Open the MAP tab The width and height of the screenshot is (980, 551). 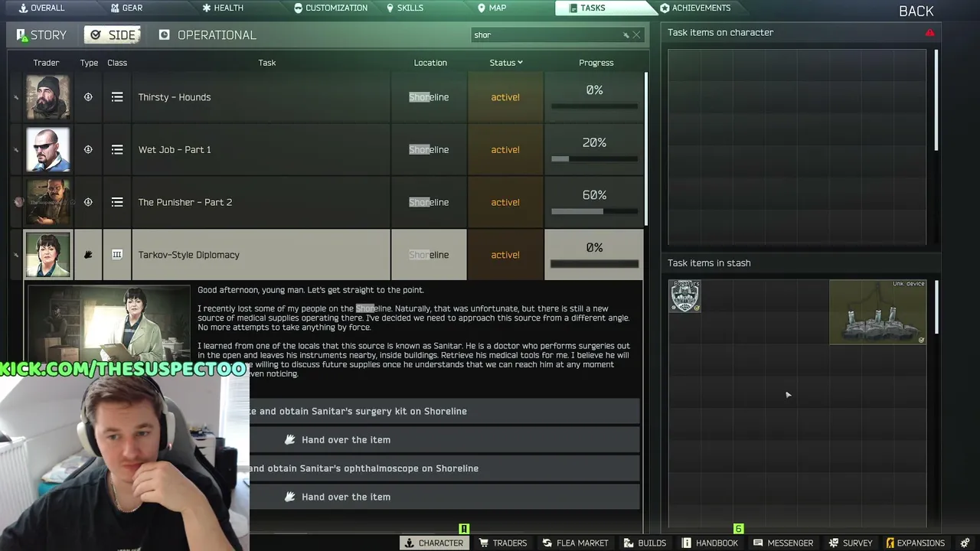[492, 8]
